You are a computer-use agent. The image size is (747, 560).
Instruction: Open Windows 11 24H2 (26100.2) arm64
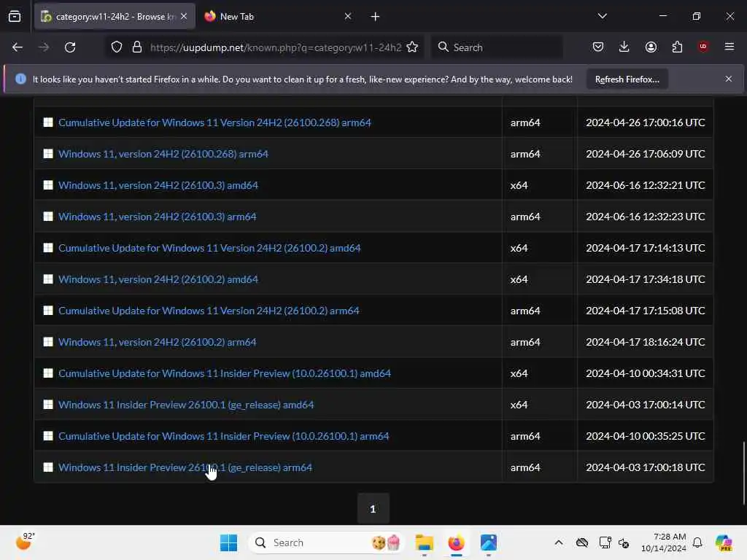tap(158, 342)
